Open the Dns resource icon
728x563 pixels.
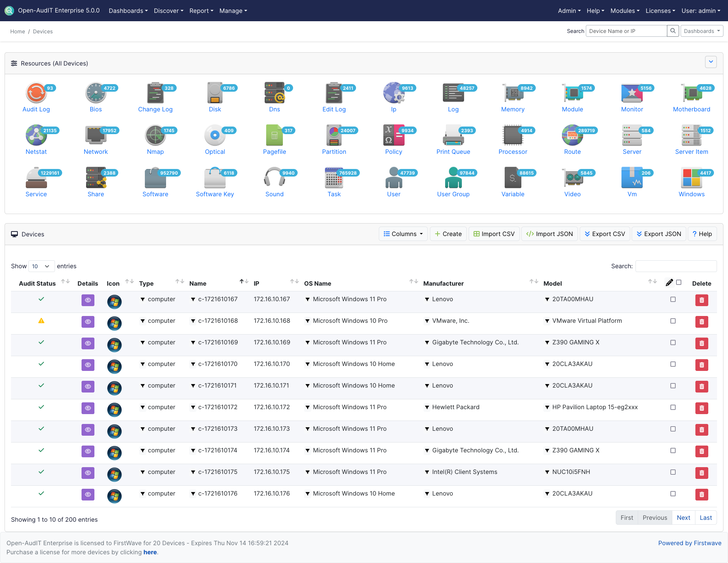click(x=275, y=93)
